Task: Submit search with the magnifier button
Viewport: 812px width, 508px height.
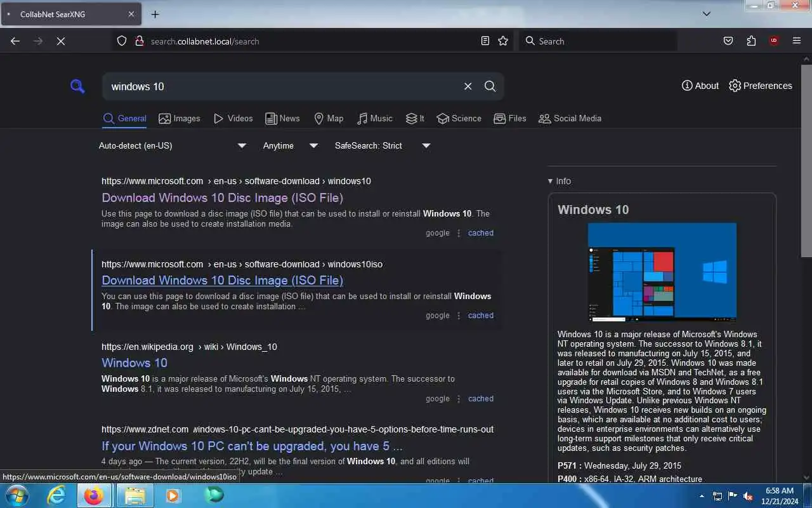Action: click(x=490, y=86)
